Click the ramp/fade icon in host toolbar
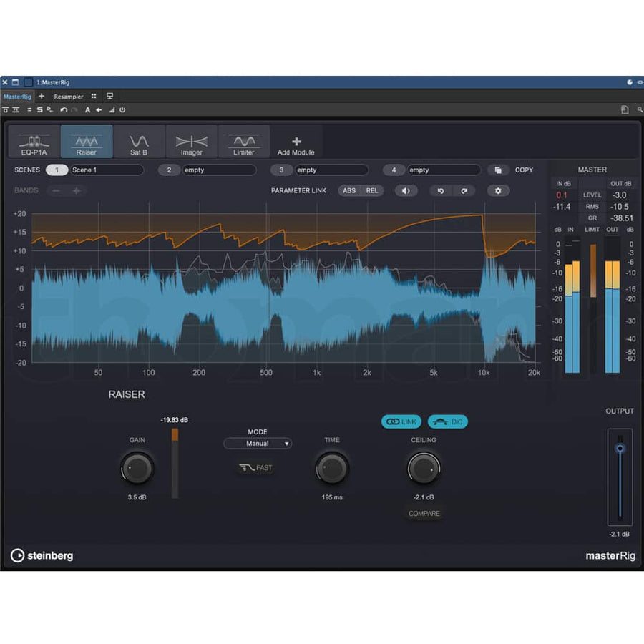Screen dimensions: 644x644 [112, 109]
